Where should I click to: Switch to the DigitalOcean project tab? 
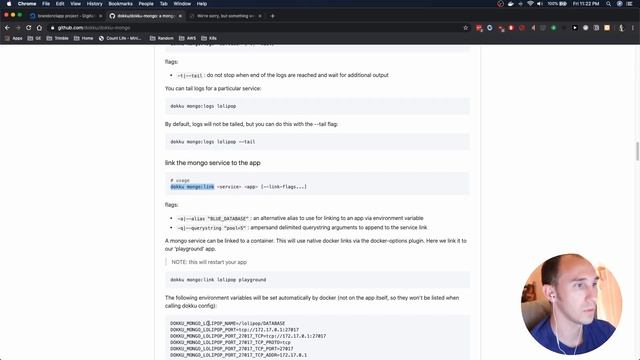coord(65,16)
